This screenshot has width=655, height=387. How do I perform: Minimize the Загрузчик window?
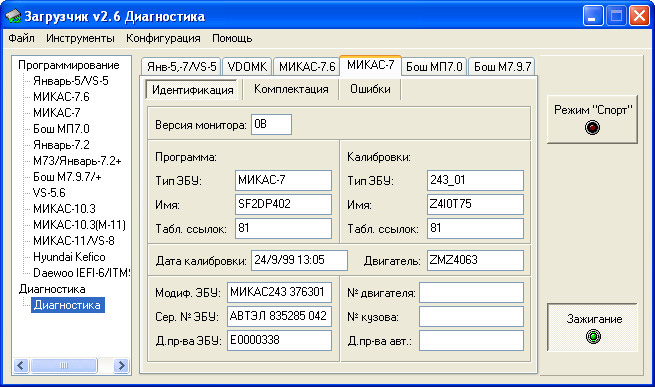pos(593,16)
